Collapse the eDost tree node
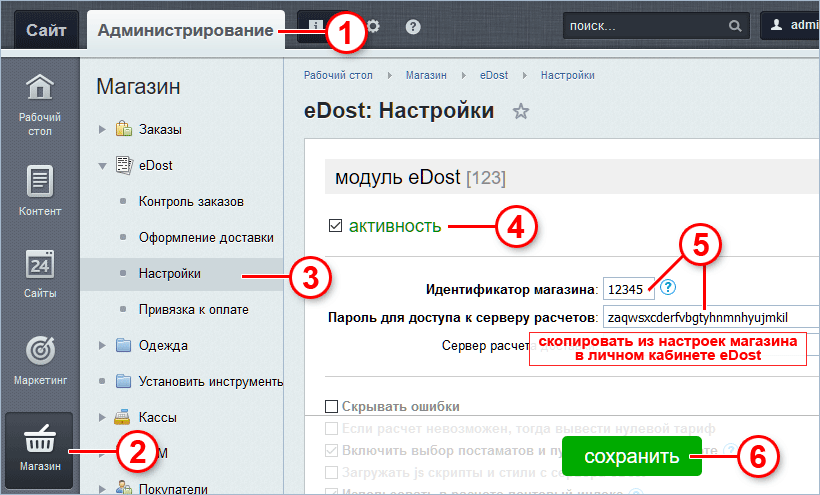Screen dimensions: 820x495 tap(102, 166)
